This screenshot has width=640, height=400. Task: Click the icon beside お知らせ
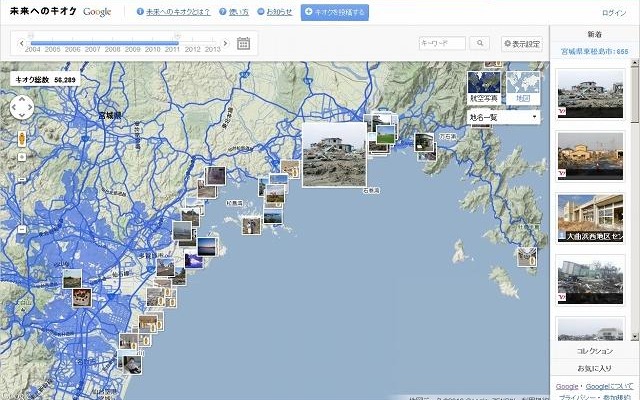261,11
